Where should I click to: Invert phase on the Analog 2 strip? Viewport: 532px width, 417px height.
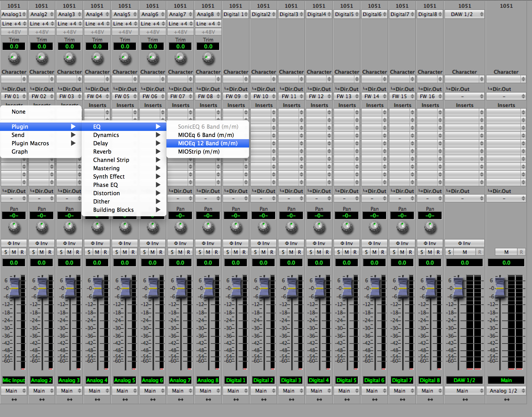point(42,243)
